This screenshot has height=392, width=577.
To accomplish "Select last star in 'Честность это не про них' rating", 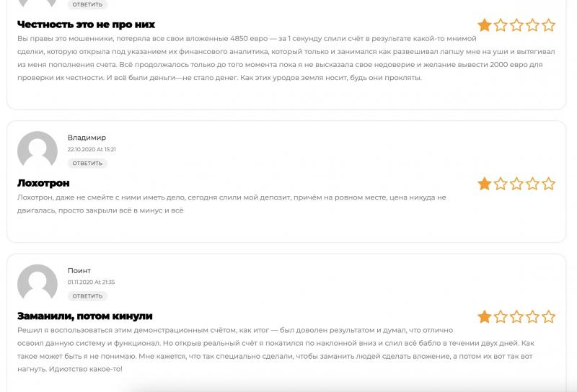I will [x=548, y=25].
